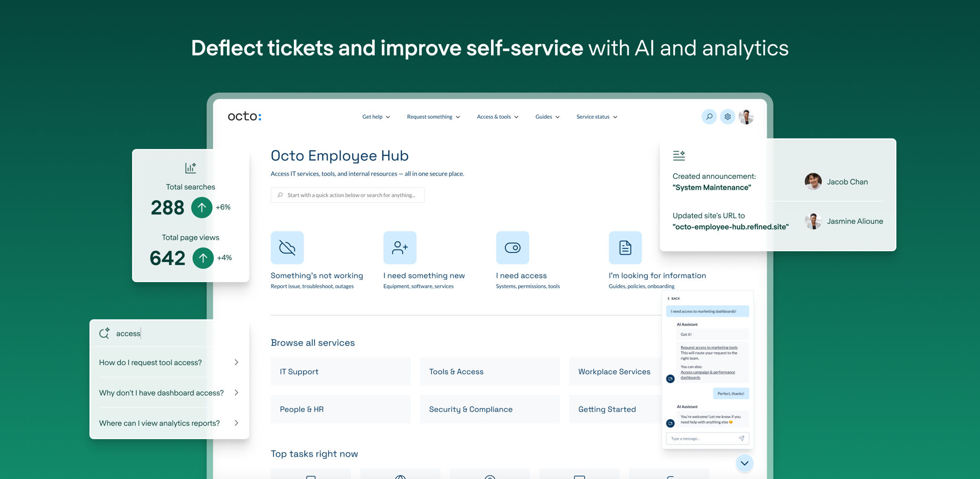Viewport: 980px width, 479px height.
Task: Click the "Something's not working" outage icon
Action: (x=287, y=247)
